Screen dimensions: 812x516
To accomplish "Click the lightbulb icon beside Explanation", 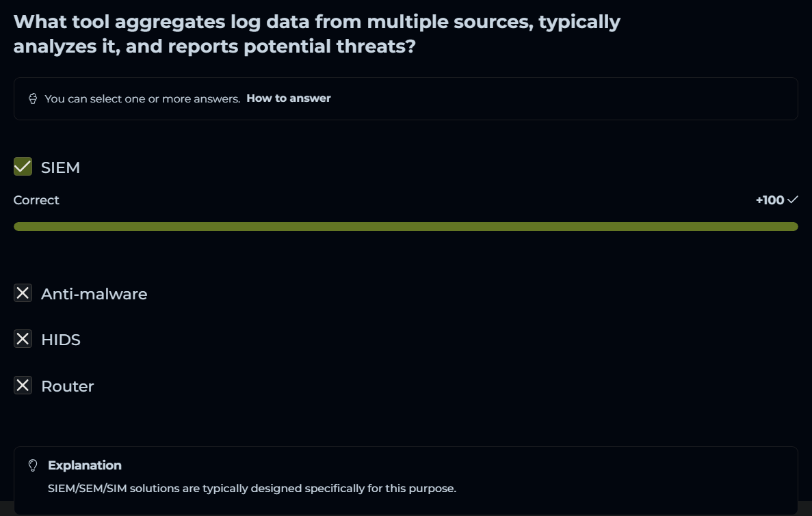I will click(33, 465).
